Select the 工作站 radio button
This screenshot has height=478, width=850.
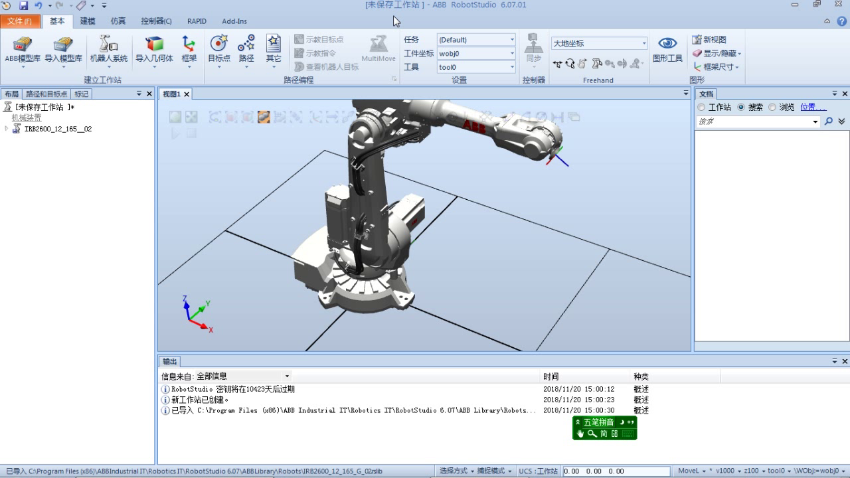point(701,107)
